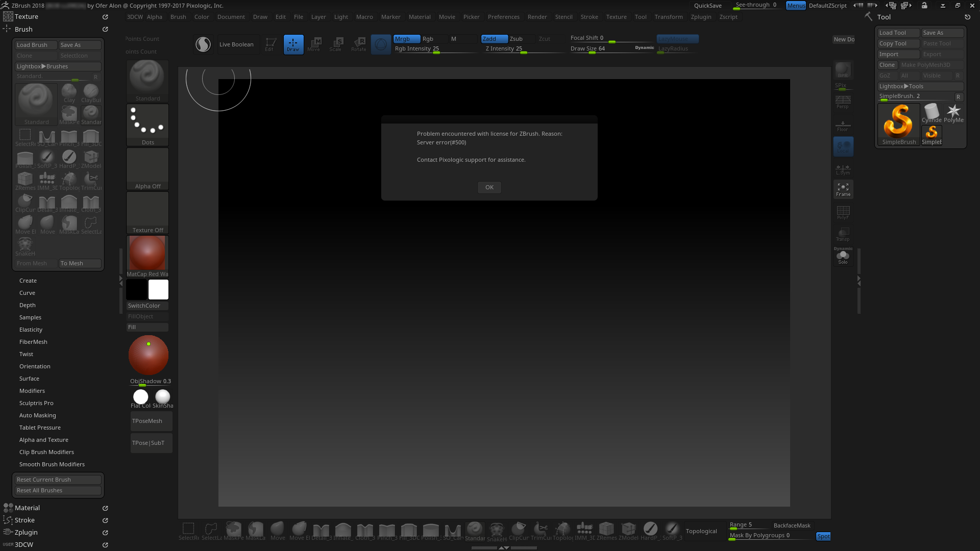Expand the FiberMesh brush subpalette
Screen dimensions: 980x551
(x=33, y=342)
